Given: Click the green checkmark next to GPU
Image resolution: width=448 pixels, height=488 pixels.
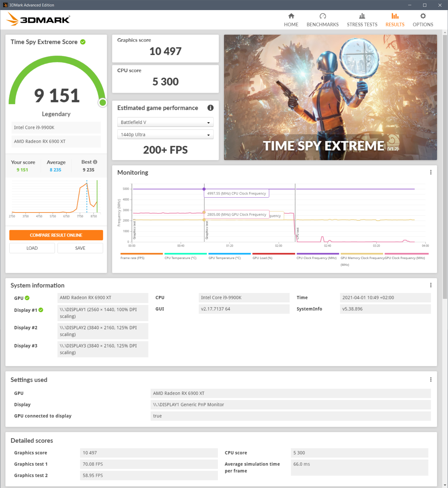Looking at the screenshot, I should (x=27, y=298).
